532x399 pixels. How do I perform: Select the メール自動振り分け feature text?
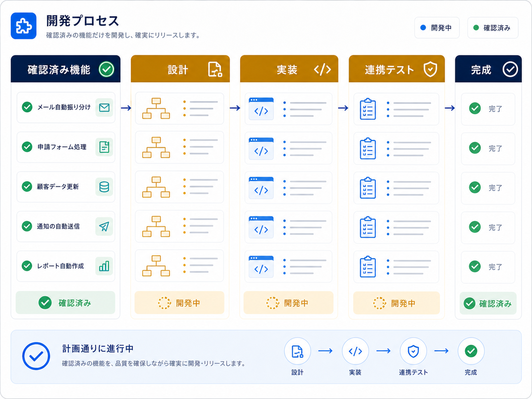64,107
